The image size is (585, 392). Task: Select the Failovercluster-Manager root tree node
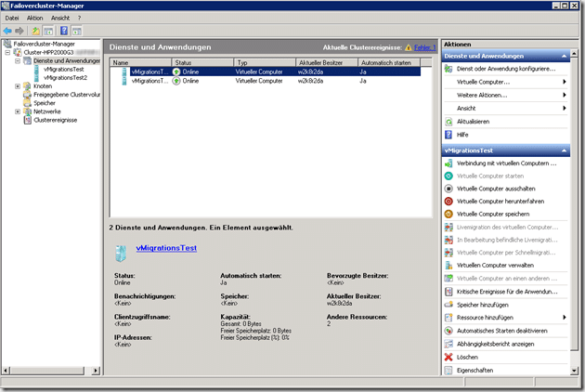(x=44, y=44)
